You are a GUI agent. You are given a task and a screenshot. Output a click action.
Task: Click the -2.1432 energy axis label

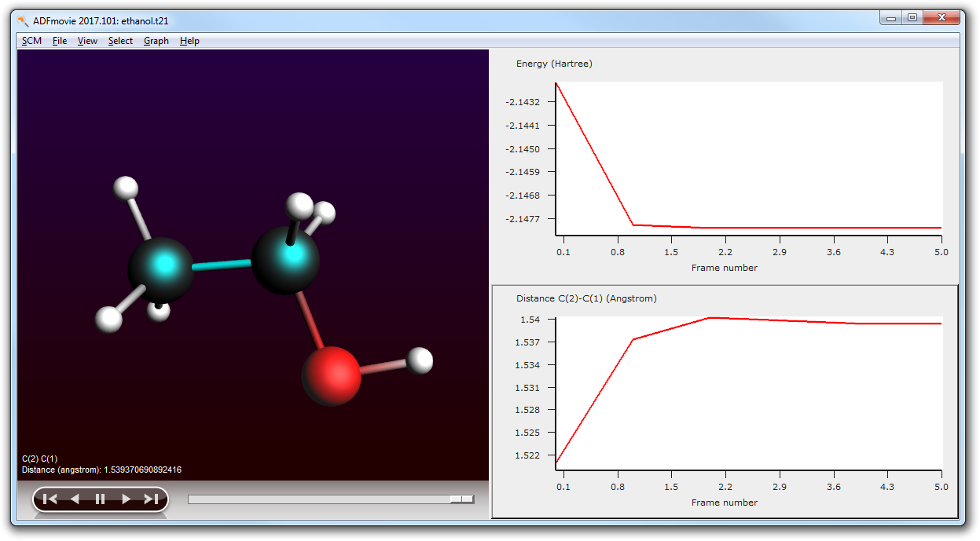[523, 102]
